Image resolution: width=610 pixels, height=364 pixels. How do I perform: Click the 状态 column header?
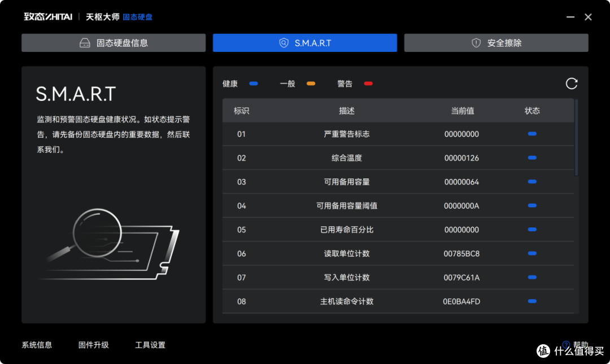click(x=532, y=111)
